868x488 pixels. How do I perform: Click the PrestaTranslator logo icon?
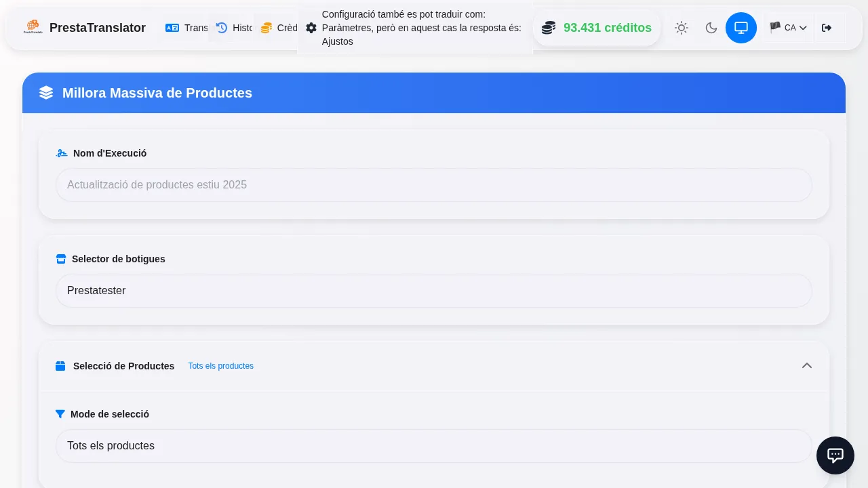click(x=33, y=27)
